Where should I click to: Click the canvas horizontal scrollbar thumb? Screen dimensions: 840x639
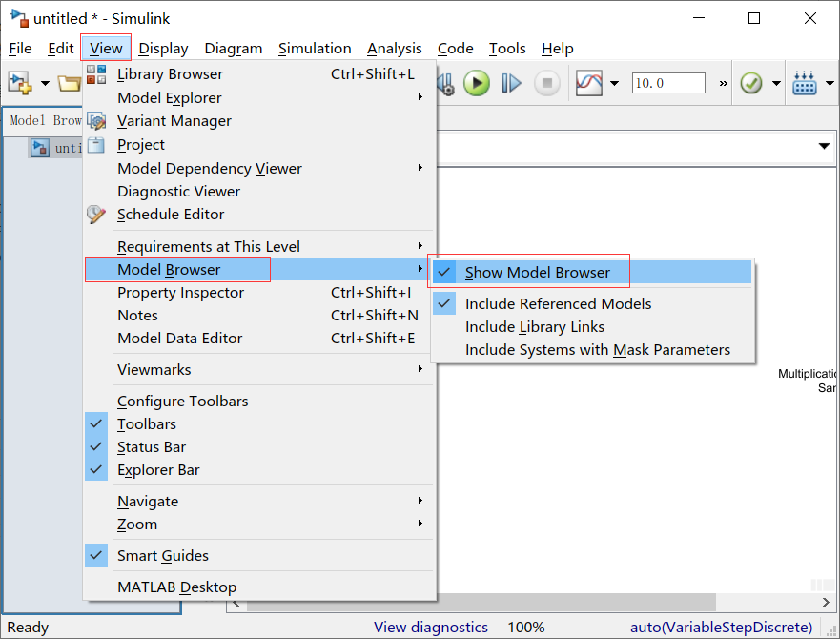click(481, 603)
